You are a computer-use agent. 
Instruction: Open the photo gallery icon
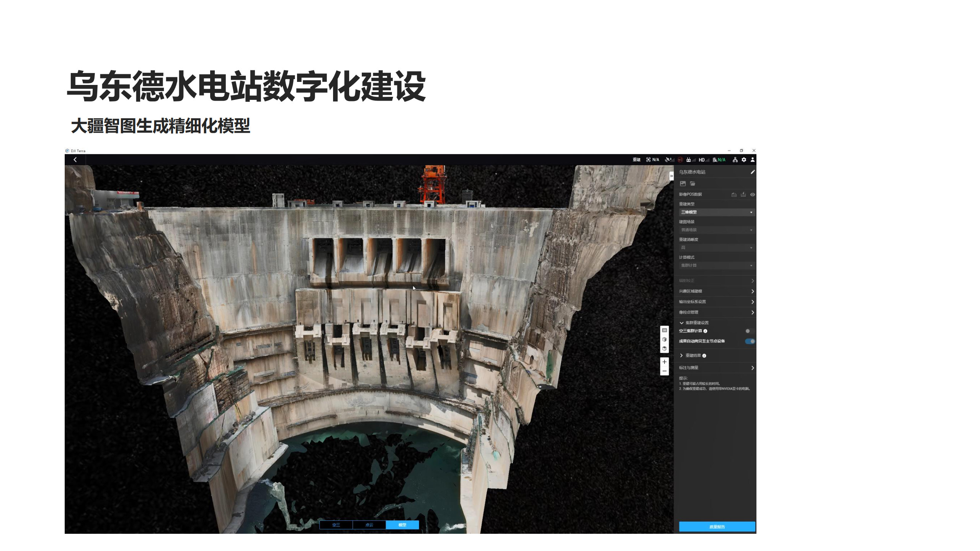tap(683, 184)
